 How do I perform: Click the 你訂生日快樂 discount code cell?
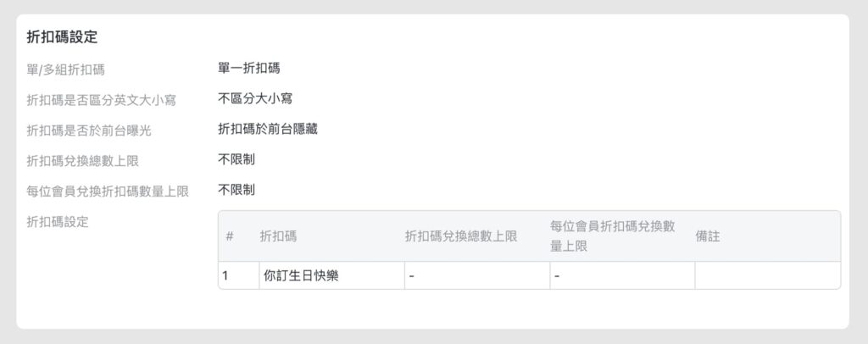coord(301,275)
